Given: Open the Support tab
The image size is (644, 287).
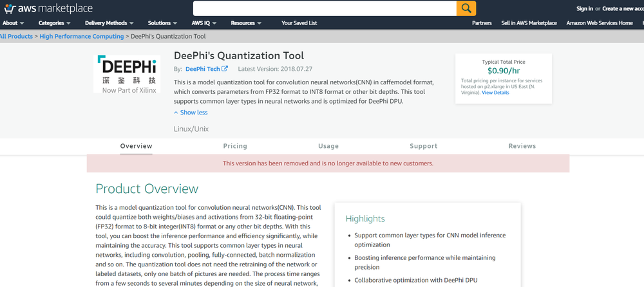Looking at the screenshot, I should (x=424, y=146).
